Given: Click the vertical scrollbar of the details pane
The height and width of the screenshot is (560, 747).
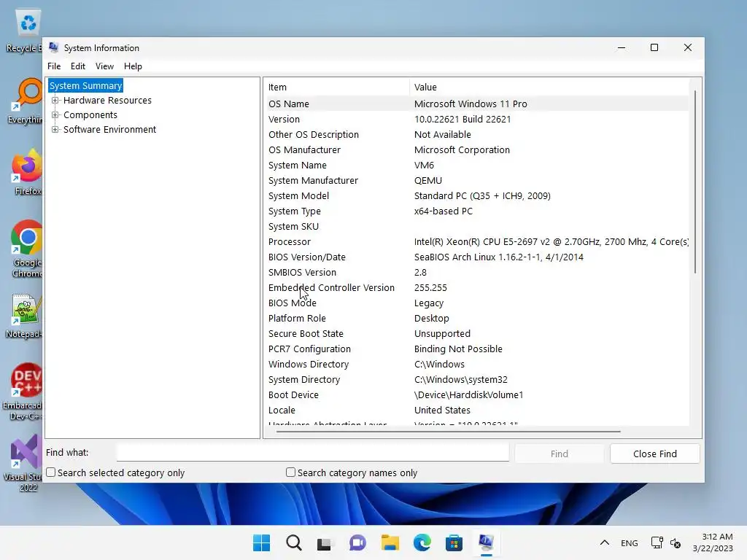Looking at the screenshot, I should tap(695, 182).
